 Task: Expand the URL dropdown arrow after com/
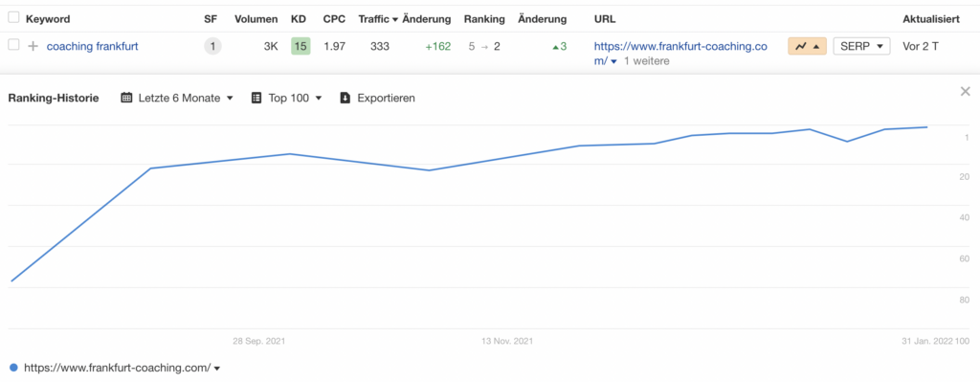tap(613, 62)
